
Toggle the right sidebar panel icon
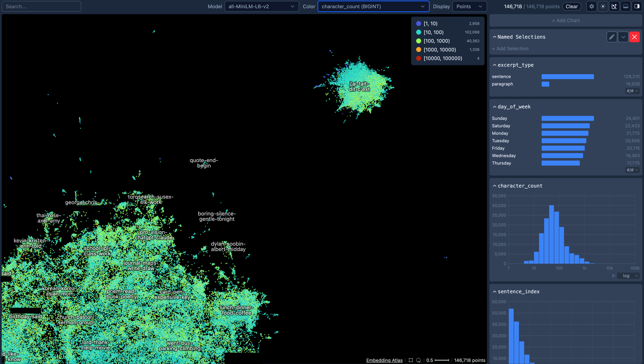(637, 6)
